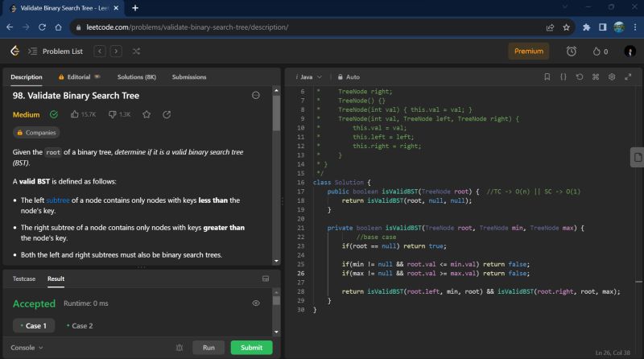Screen dimensions: 644x359
Task: Open the timer clock icon
Action: tap(571, 52)
